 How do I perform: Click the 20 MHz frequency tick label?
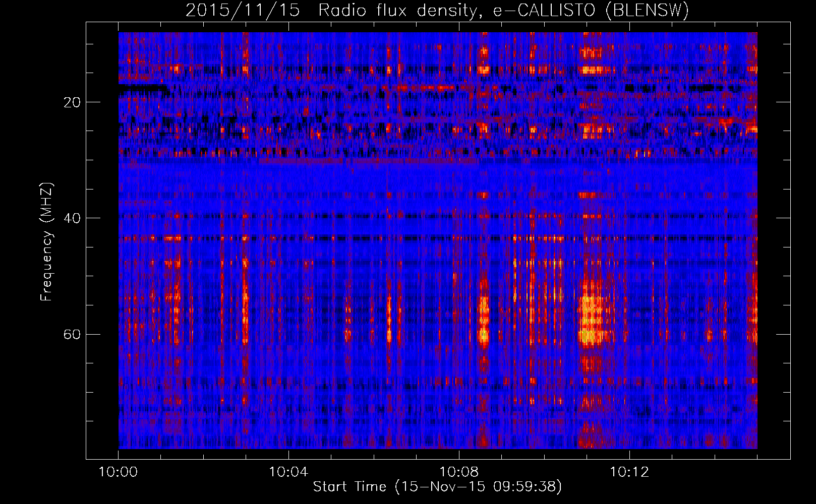pyautogui.click(x=72, y=102)
